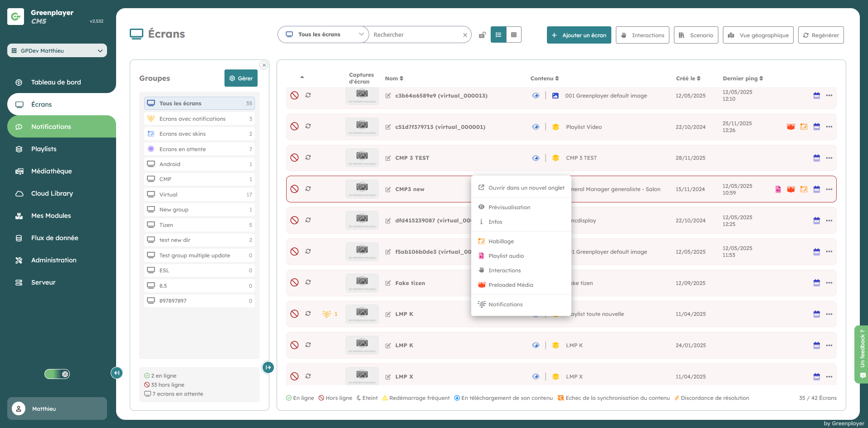Toggle eye visibility for CMP 3 TEST content
This screenshot has width=868, height=428.
536,158
